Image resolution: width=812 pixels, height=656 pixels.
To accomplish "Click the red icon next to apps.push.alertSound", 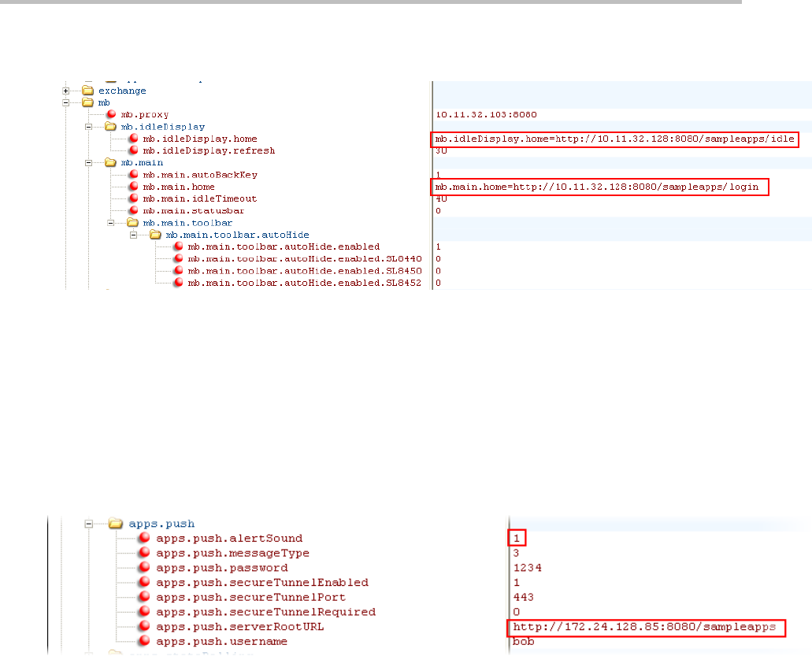I will [x=144, y=539].
